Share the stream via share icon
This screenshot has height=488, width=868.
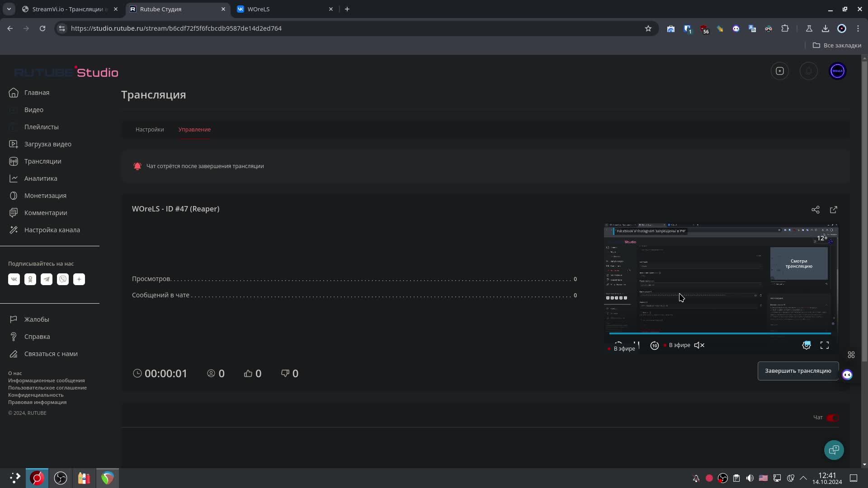(x=816, y=210)
